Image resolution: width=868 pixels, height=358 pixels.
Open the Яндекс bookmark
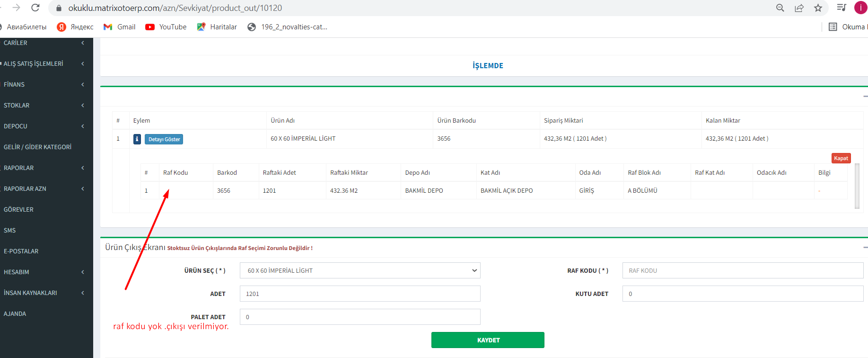(x=75, y=27)
